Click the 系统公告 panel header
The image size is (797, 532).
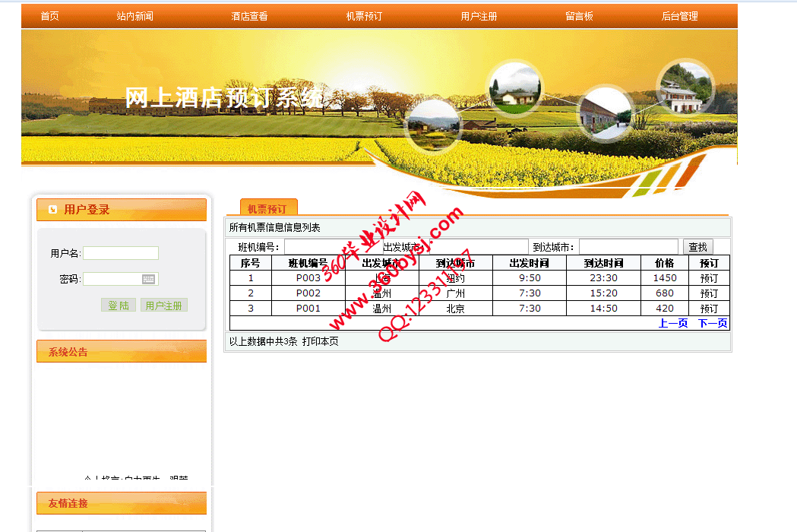click(x=122, y=351)
